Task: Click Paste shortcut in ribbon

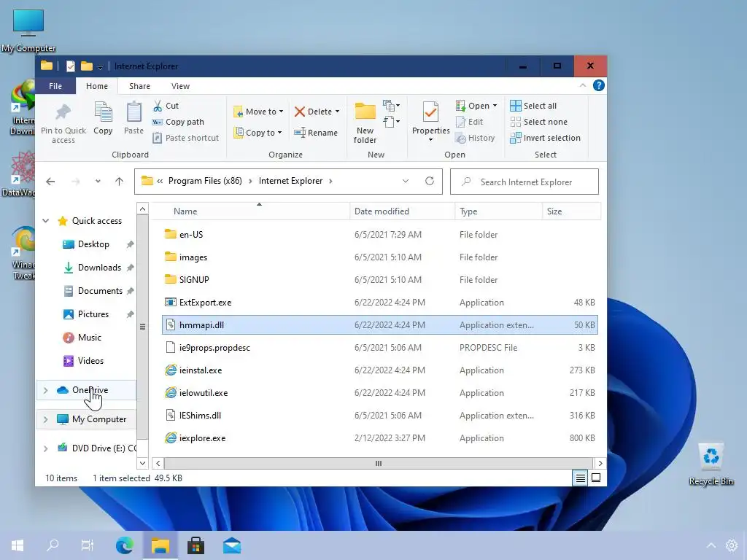Action: pyautogui.click(x=185, y=138)
